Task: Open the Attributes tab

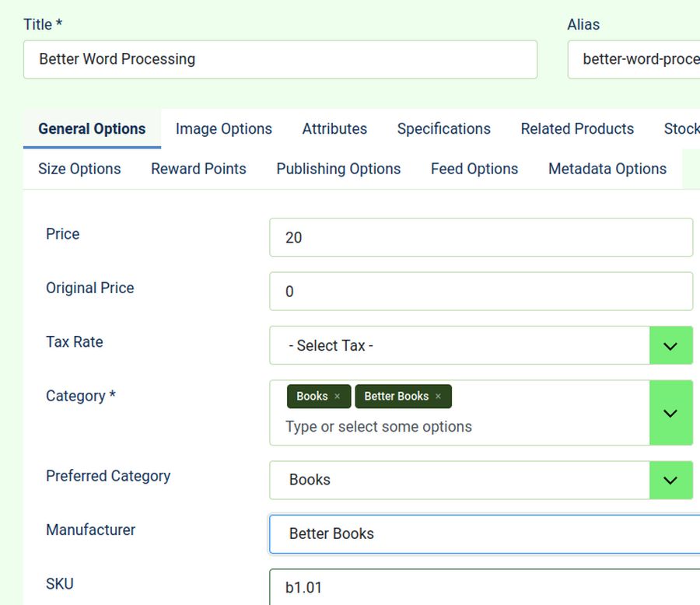Action: click(x=334, y=129)
